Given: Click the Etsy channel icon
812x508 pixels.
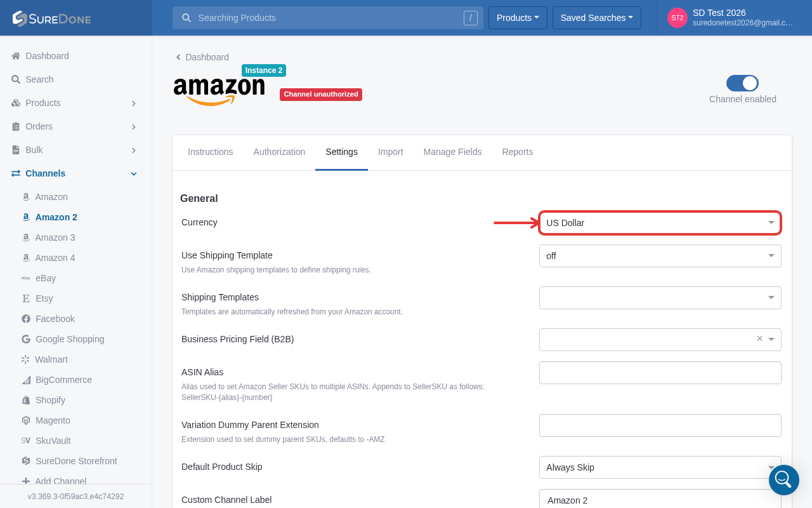Looking at the screenshot, I should [26, 298].
